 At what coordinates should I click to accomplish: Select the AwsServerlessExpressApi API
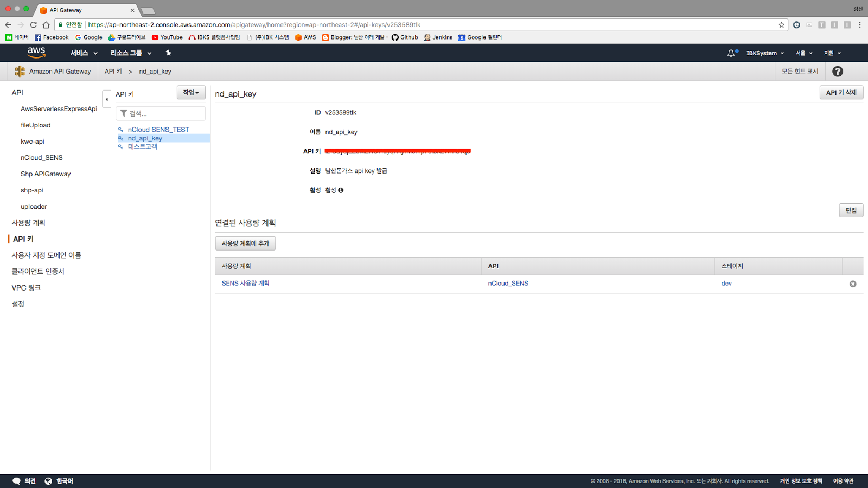[59, 109]
